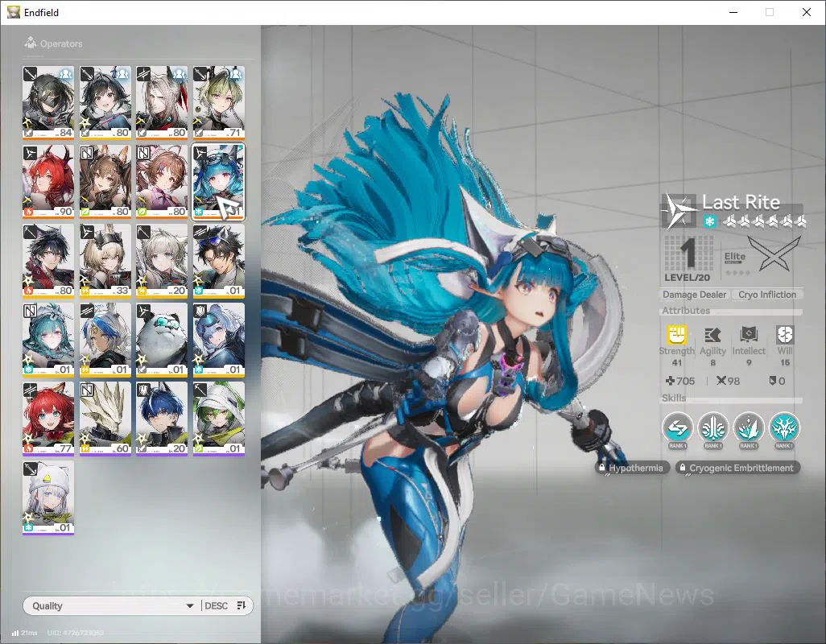Click the LEVEL/20 indicator

687,278
